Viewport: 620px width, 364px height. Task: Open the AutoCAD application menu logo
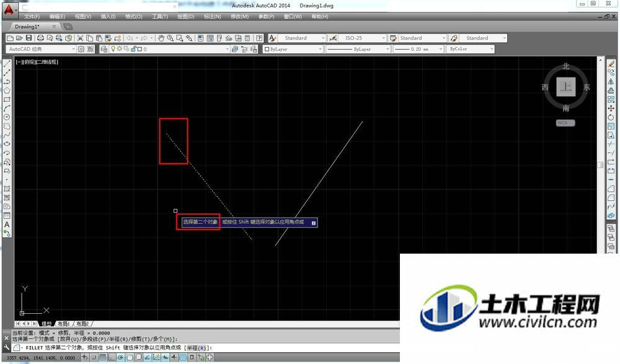click(9, 9)
